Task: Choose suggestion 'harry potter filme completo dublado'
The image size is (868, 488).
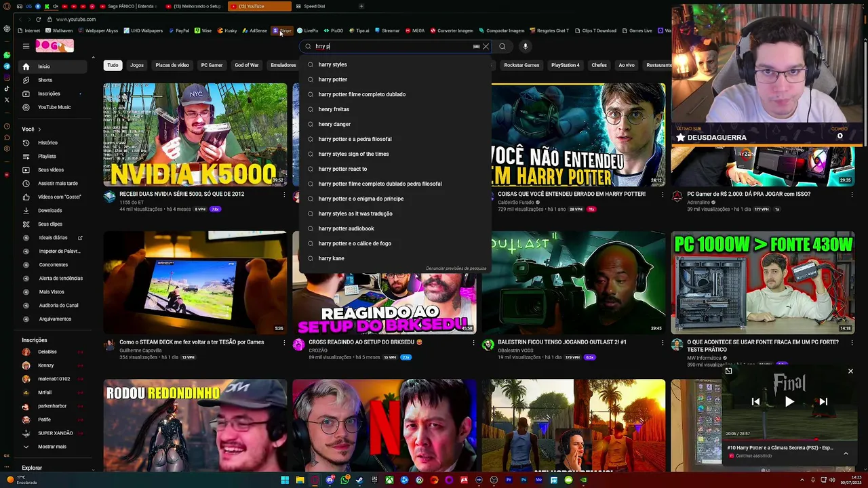Action: (x=395, y=94)
